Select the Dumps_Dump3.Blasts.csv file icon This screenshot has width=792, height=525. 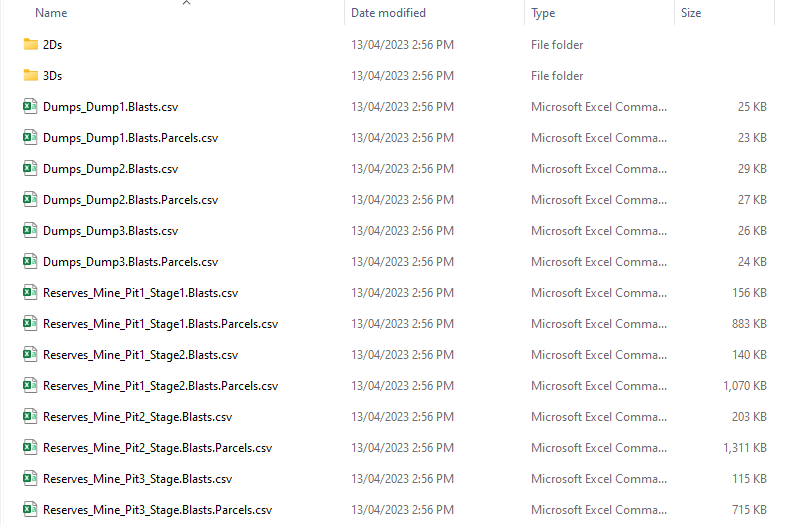pyautogui.click(x=30, y=231)
